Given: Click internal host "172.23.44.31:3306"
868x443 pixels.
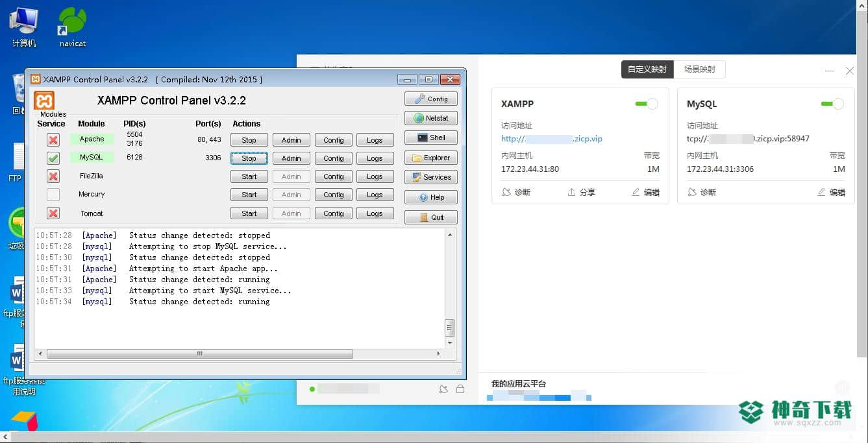Looking at the screenshot, I should (721, 169).
